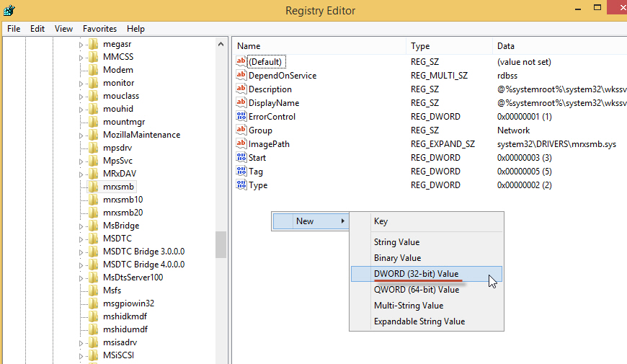Expand the MSiSCSI key arrow
627x364 pixels.
pyautogui.click(x=81, y=355)
